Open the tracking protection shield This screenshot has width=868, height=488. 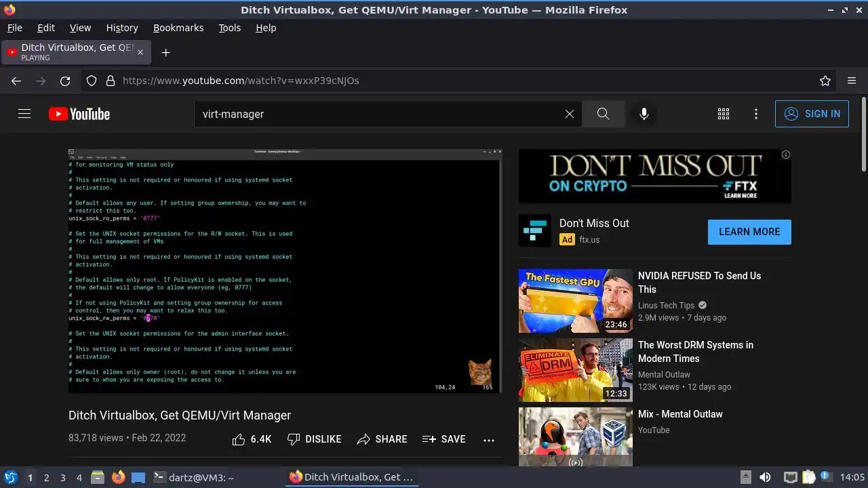92,81
